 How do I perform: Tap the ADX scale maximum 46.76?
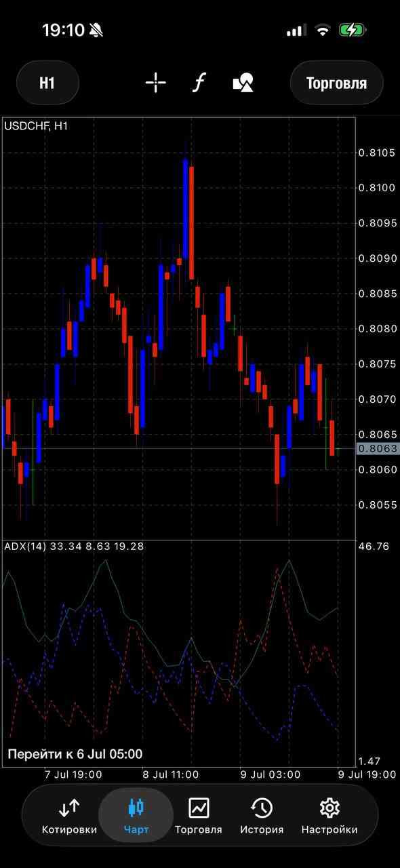(x=374, y=546)
